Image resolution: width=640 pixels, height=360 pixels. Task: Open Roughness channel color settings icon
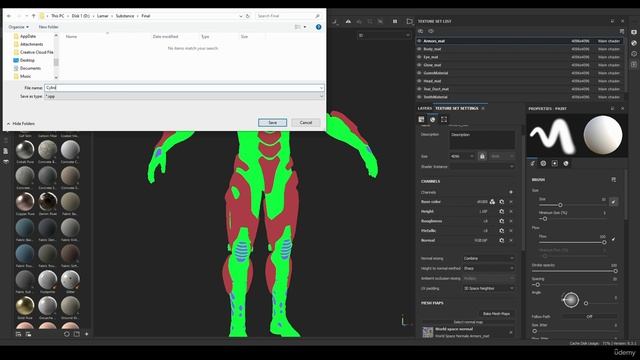click(502, 221)
